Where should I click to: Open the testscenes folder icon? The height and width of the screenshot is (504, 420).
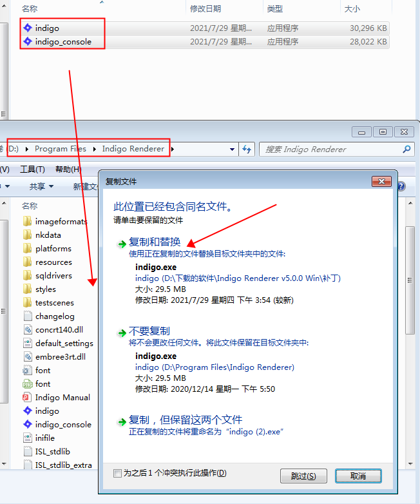tap(28, 302)
